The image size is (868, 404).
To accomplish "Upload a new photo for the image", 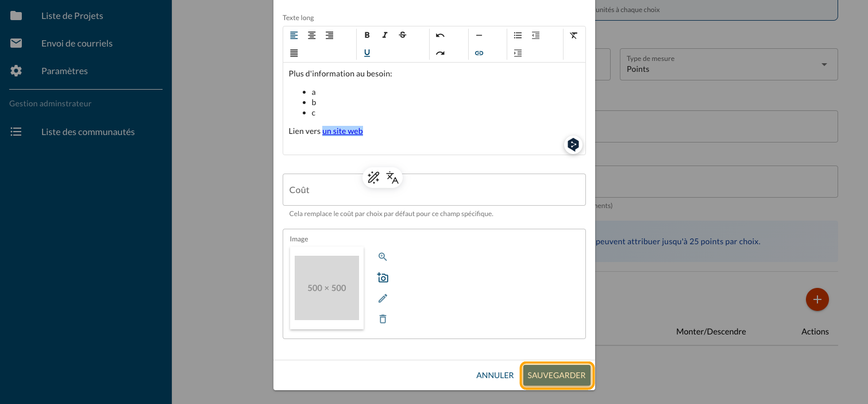I will pyautogui.click(x=383, y=278).
